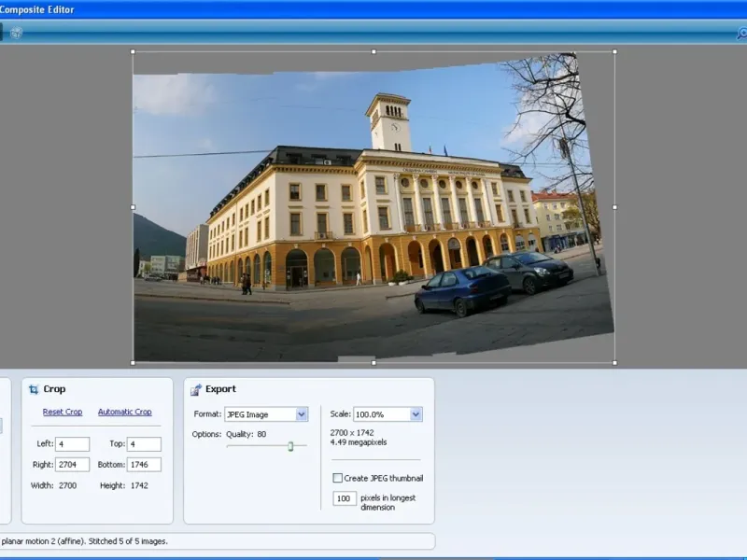
Task: Click the round globe icon on the toolbar
Action: click(x=16, y=33)
